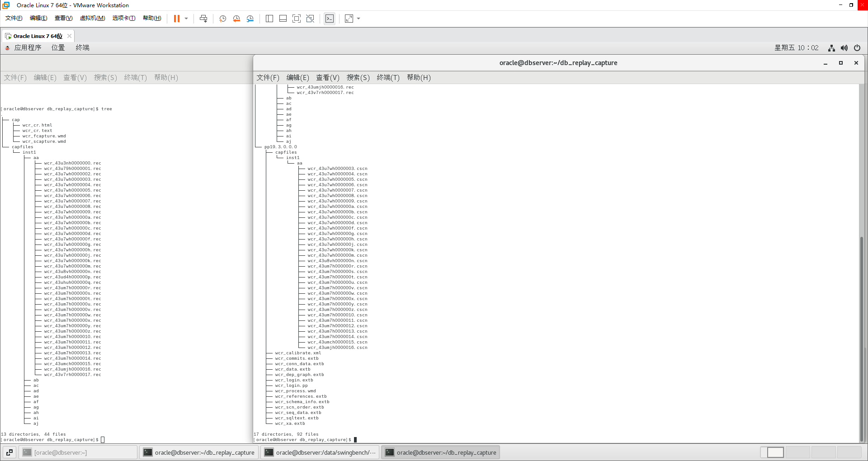Open 文件(F) menu in front terminal window
Viewport: 868px width, 461px height.
268,77
